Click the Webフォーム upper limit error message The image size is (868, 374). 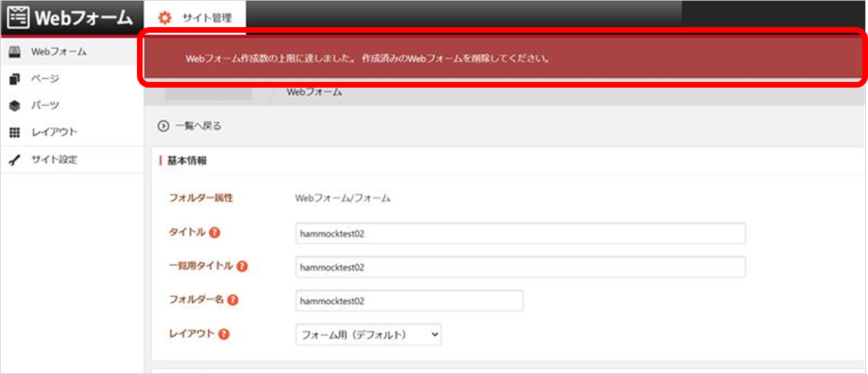click(367, 58)
